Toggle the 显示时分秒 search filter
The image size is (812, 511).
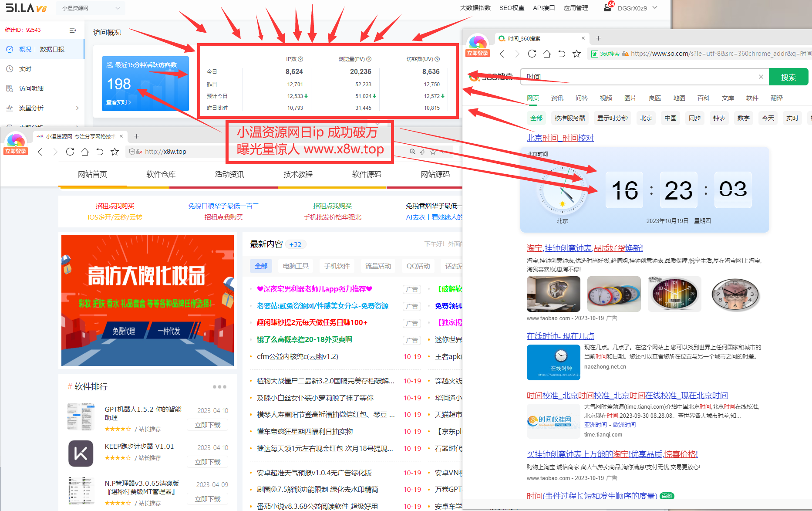612,118
